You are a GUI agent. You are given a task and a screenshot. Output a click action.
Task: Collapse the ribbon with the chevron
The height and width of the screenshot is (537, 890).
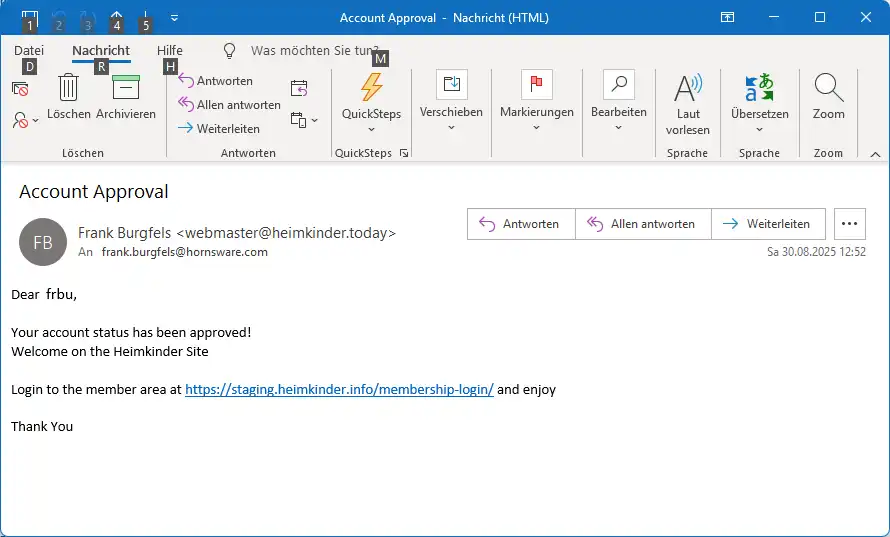(875, 154)
